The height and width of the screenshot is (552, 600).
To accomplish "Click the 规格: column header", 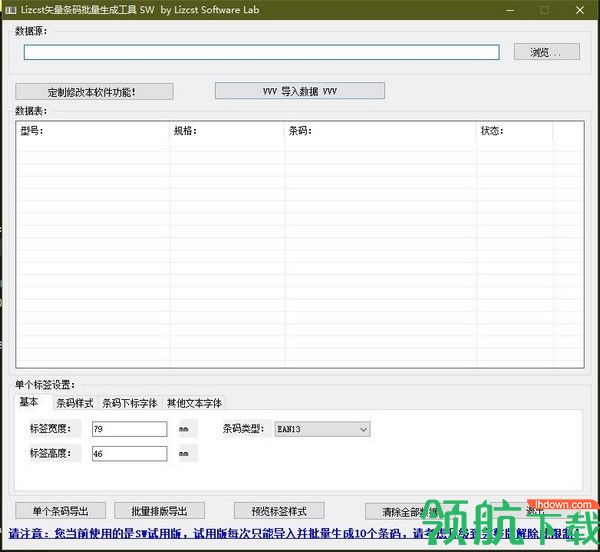I will (227, 131).
